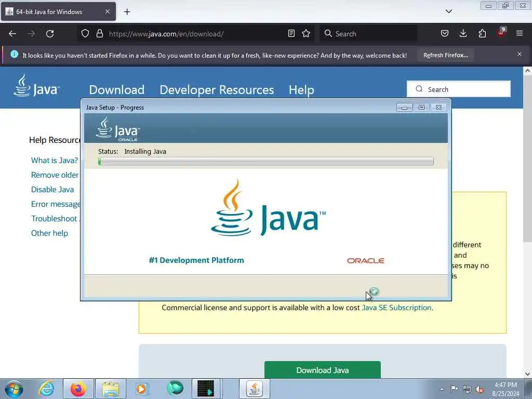The image size is (532, 399).
Task: Open the Firefox hamburger menu
Action: [520, 34]
